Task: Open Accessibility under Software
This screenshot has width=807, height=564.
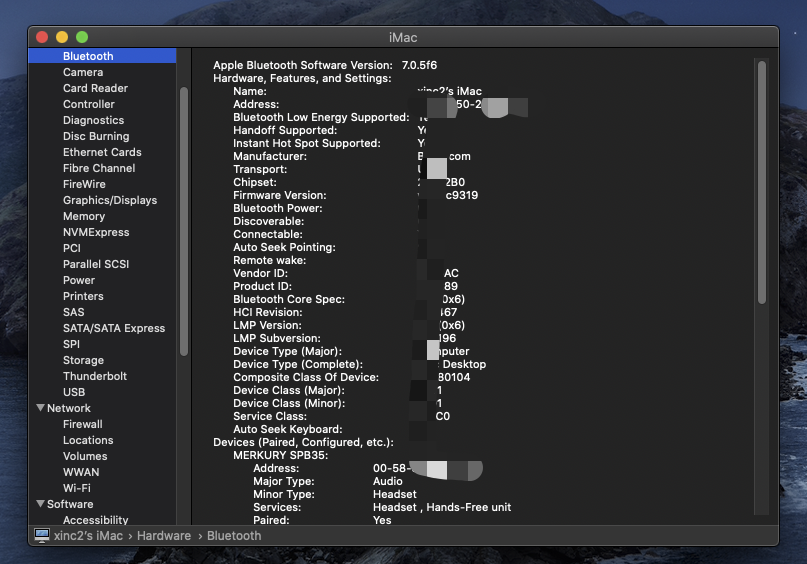Action: pyautogui.click(x=95, y=520)
